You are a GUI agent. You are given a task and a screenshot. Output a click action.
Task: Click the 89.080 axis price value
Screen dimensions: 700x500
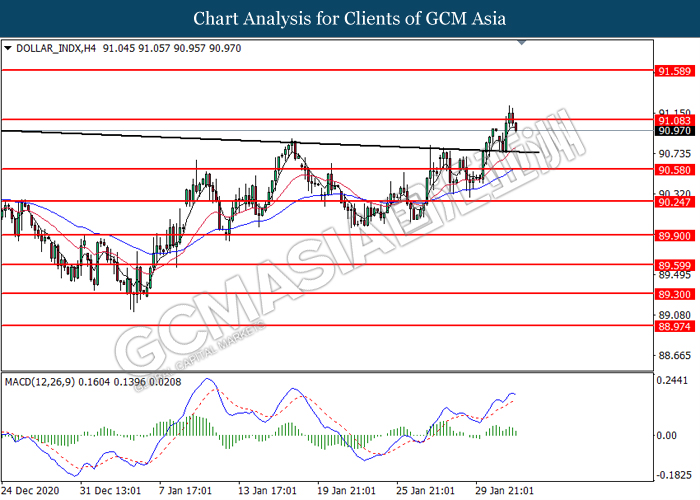[675, 315]
